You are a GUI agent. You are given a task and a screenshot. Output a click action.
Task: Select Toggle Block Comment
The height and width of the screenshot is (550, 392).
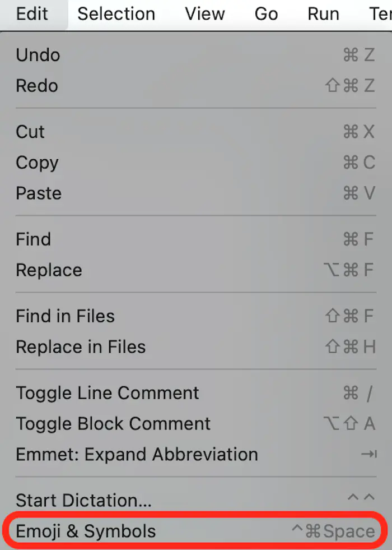113,424
